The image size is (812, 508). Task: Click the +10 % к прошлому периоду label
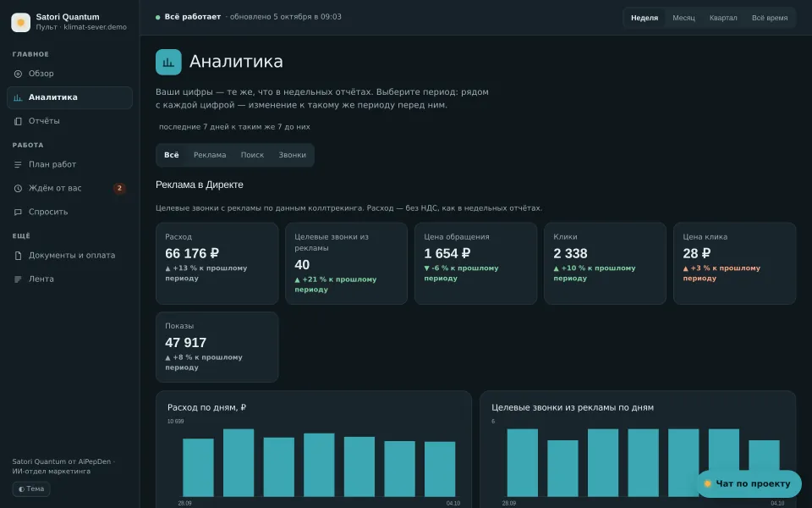coord(595,273)
